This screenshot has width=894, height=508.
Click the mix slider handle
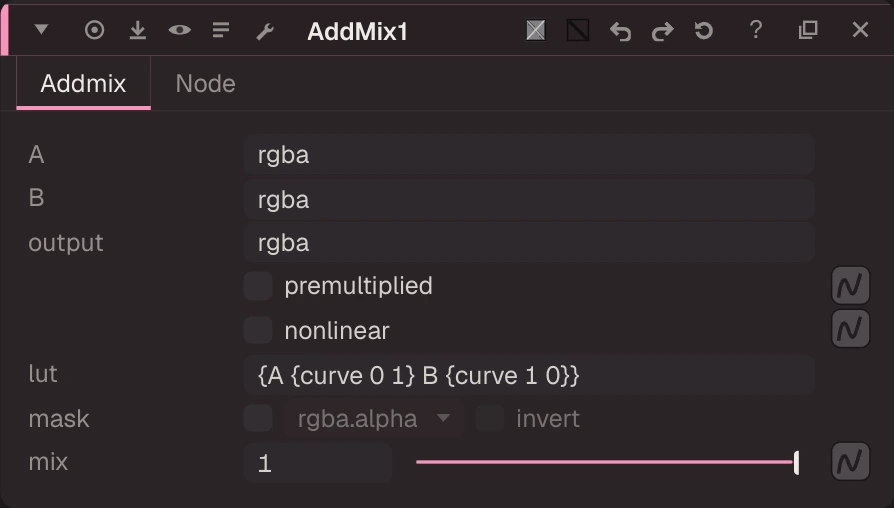[x=796, y=462]
